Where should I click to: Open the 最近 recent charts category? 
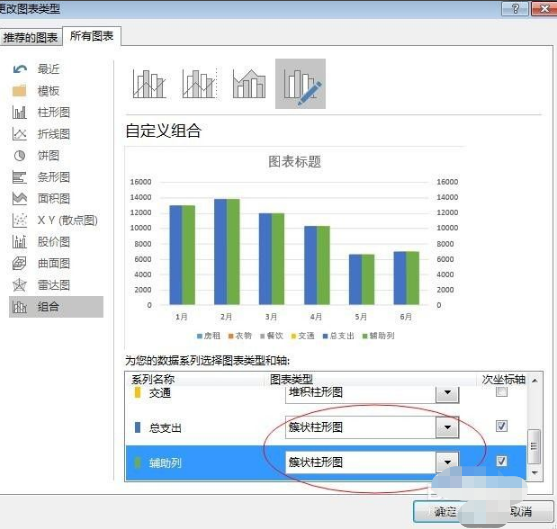[x=48, y=69]
